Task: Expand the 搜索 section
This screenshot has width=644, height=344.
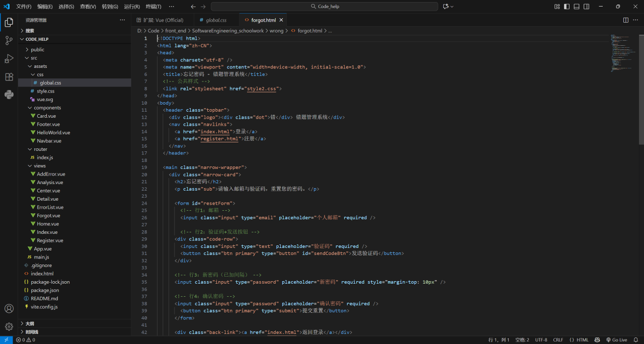Action: coord(74,31)
